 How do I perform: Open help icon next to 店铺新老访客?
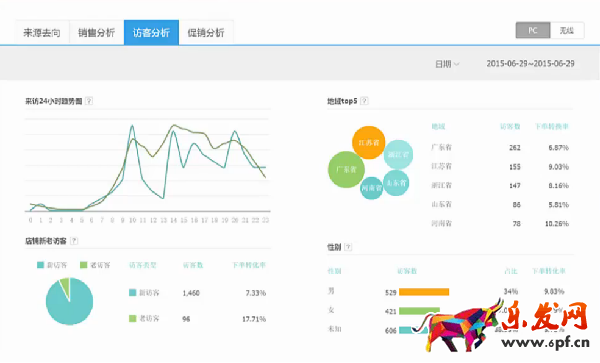(74, 241)
